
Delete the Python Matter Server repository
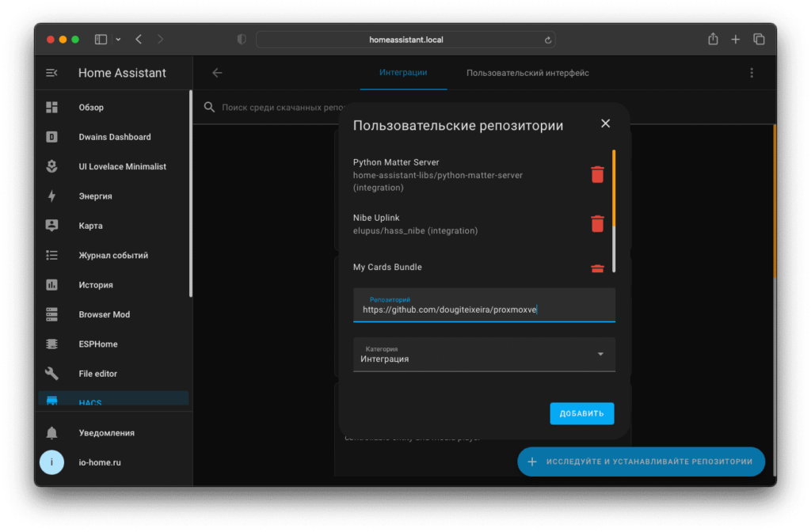pyautogui.click(x=597, y=174)
